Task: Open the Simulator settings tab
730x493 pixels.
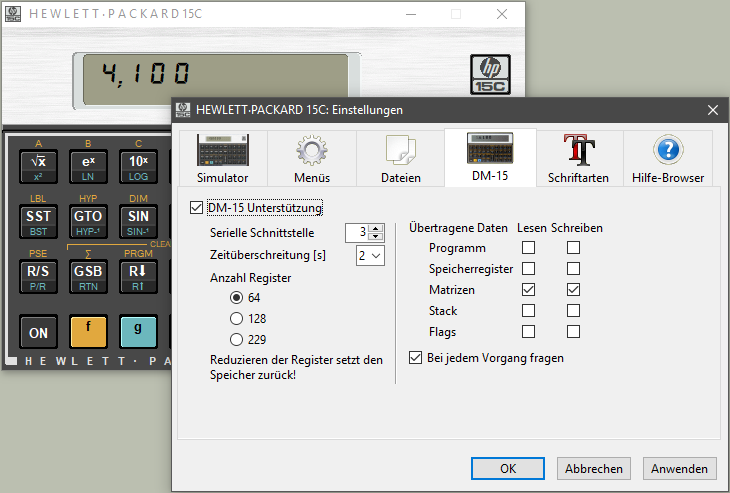Action: pyautogui.click(x=222, y=158)
